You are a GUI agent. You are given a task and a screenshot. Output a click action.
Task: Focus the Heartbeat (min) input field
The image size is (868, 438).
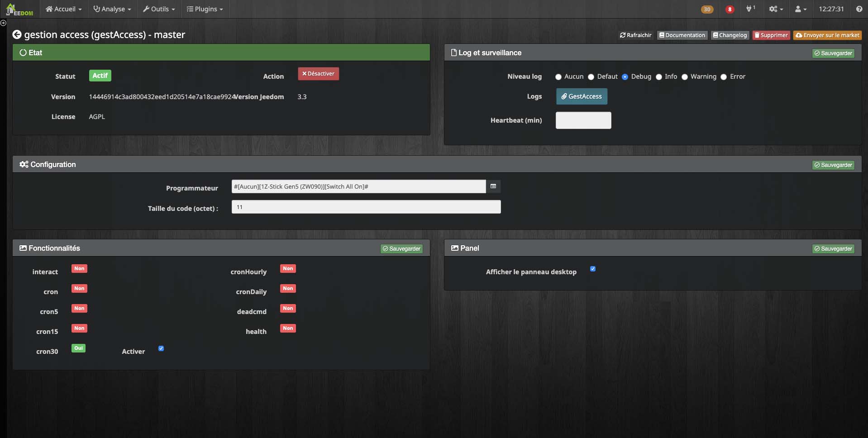point(583,120)
